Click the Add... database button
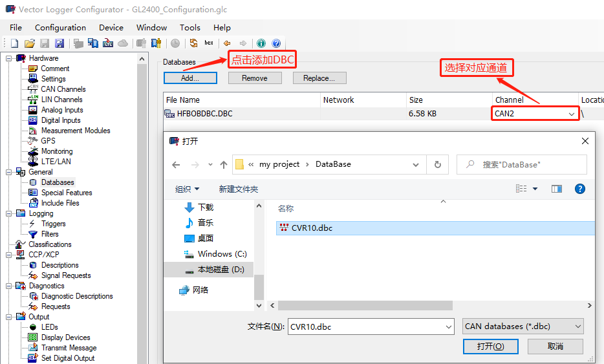This screenshot has height=364, width=604. pyautogui.click(x=190, y=78)
